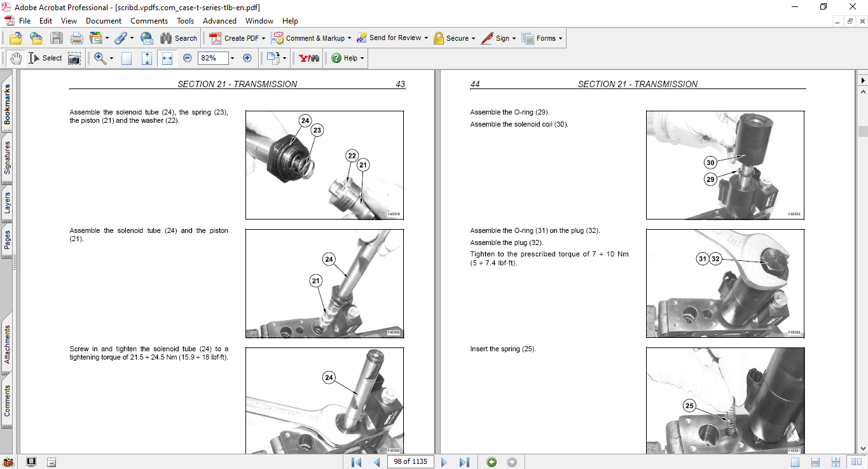Open the zoom percentage dropdown

pos(232,58)
